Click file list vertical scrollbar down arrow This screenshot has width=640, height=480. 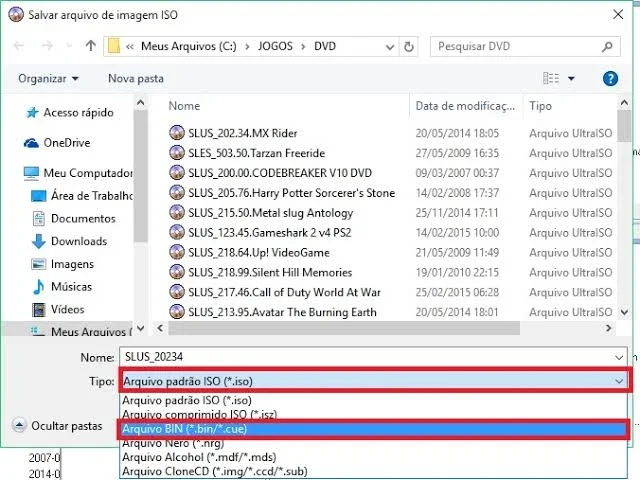pyautogui.click(x=624, y=312)
